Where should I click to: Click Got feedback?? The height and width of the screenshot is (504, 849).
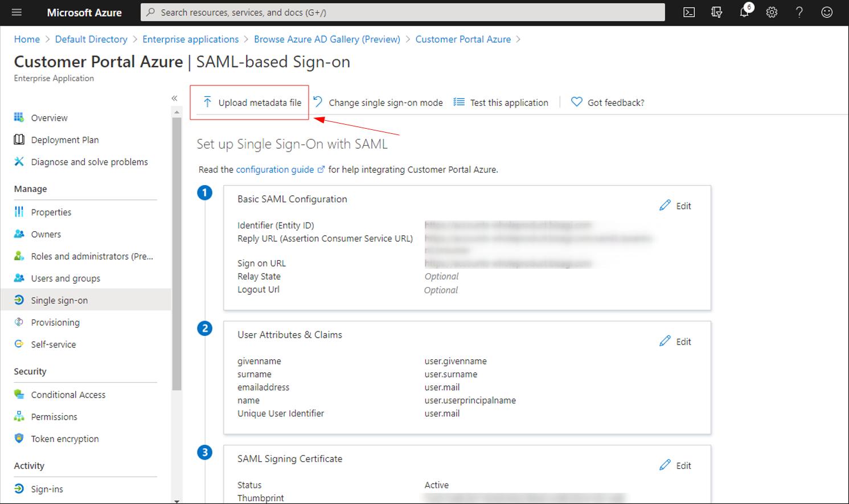click(608, 103)
